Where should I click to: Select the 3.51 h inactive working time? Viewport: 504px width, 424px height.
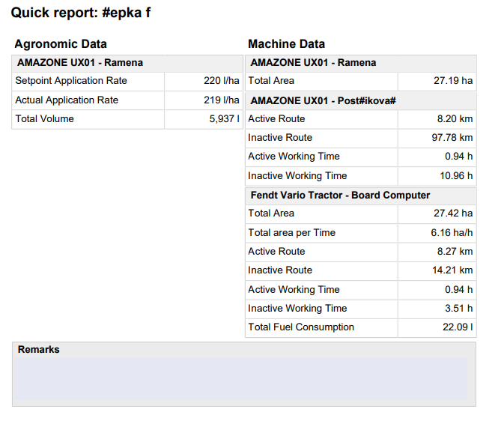coord(458,309)
